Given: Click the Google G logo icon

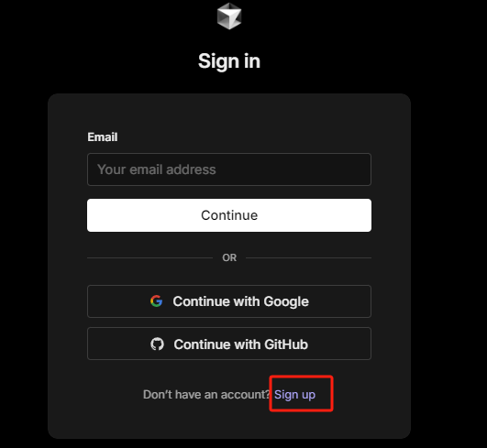Looking at the screenshot, I should pos(156,300).
